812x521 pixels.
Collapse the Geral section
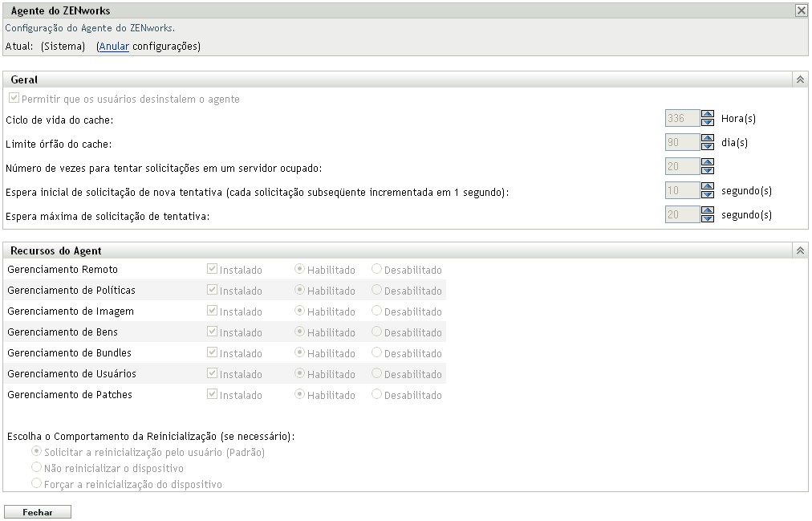point(800,79)
